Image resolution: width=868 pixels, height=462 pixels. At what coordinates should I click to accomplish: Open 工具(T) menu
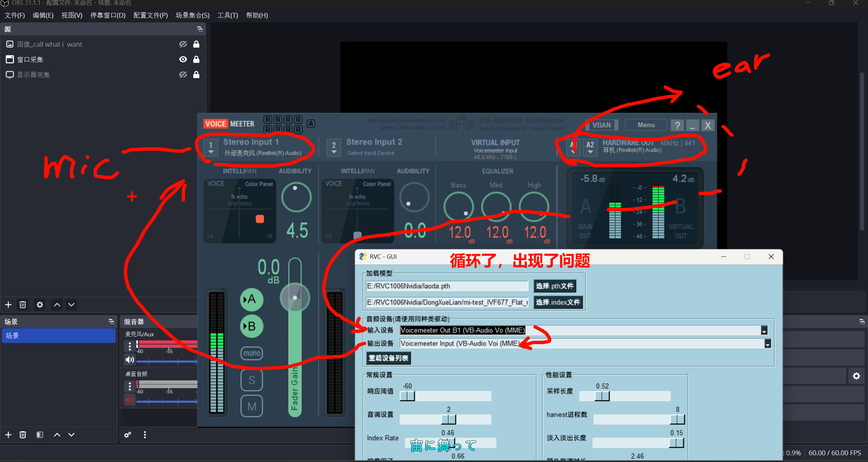[228, 15]
